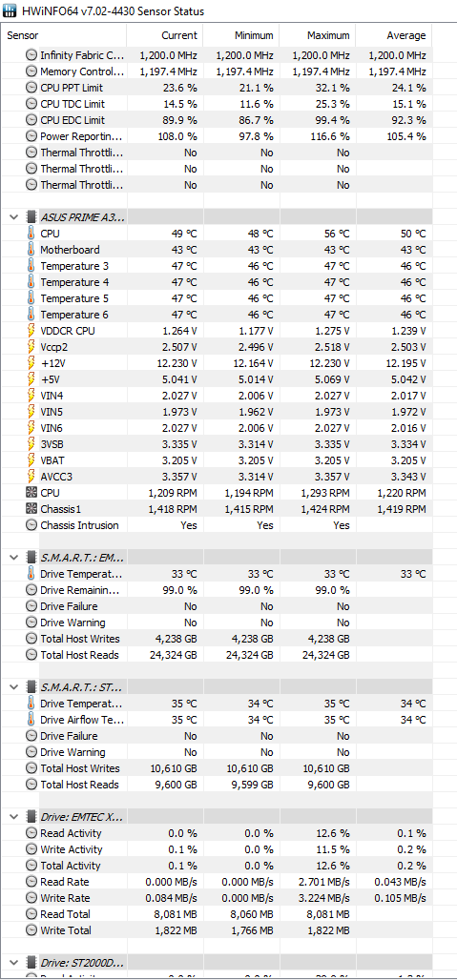Click the lightning bolt icon next to VBAT
The width and height of the screenshot is (457, 980).
[x=31, y=460]
